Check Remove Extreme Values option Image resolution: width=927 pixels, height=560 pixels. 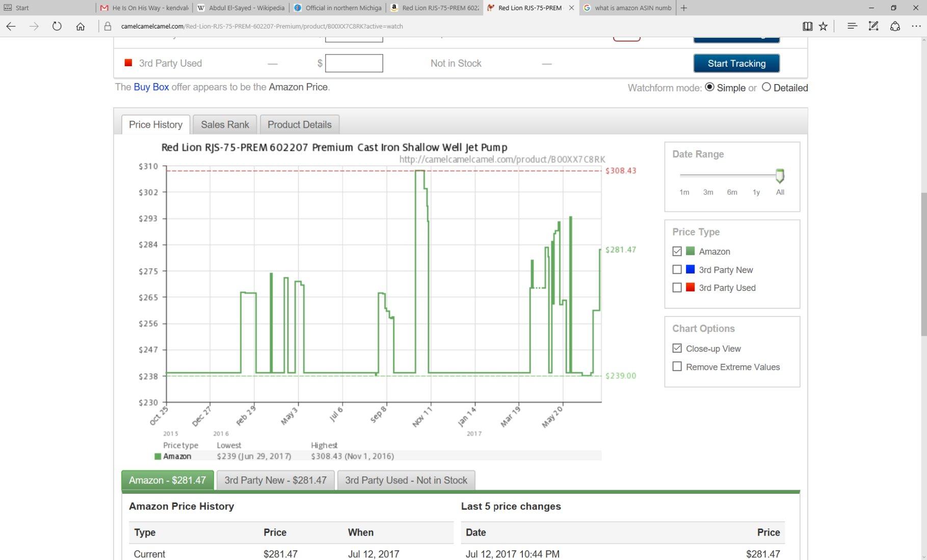click(677, 366)
